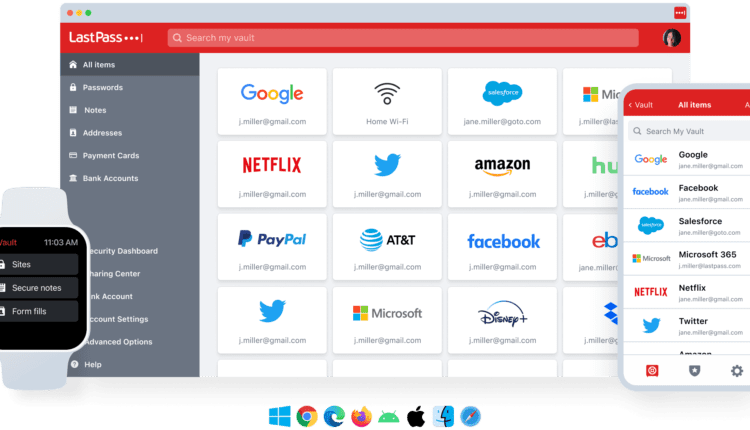
Task: Click in the Search my vault field
Action: pyautogui.click(x=403, y=38)
